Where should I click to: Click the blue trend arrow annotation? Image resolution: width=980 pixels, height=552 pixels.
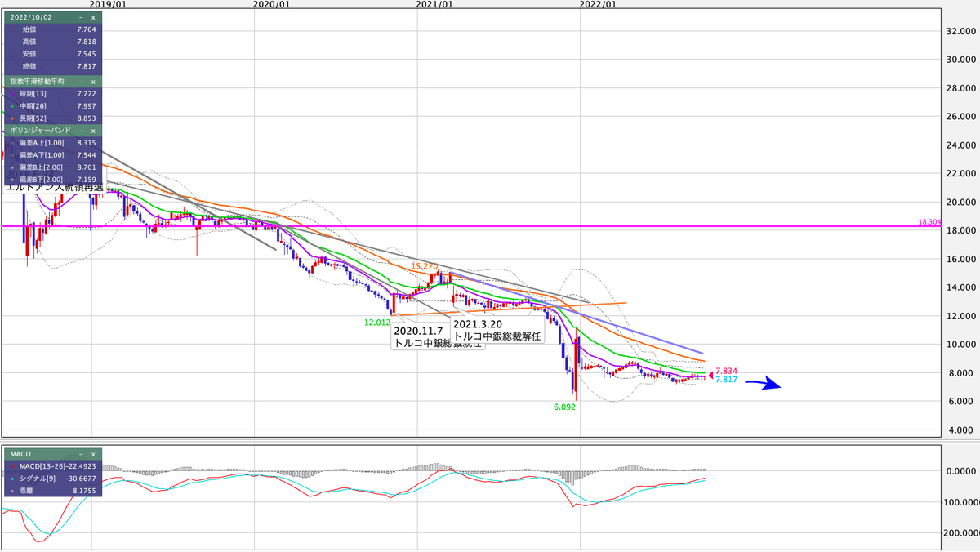pos(766,382)
